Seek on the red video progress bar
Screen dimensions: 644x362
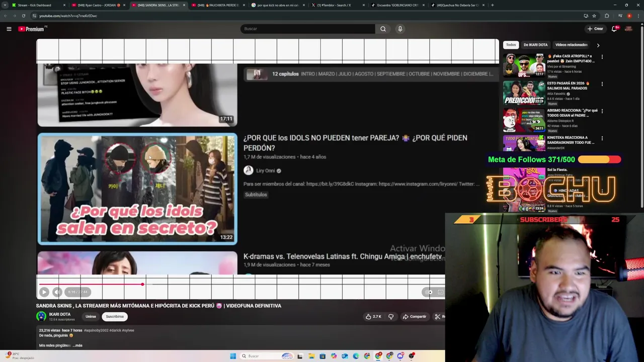(242, 285)
